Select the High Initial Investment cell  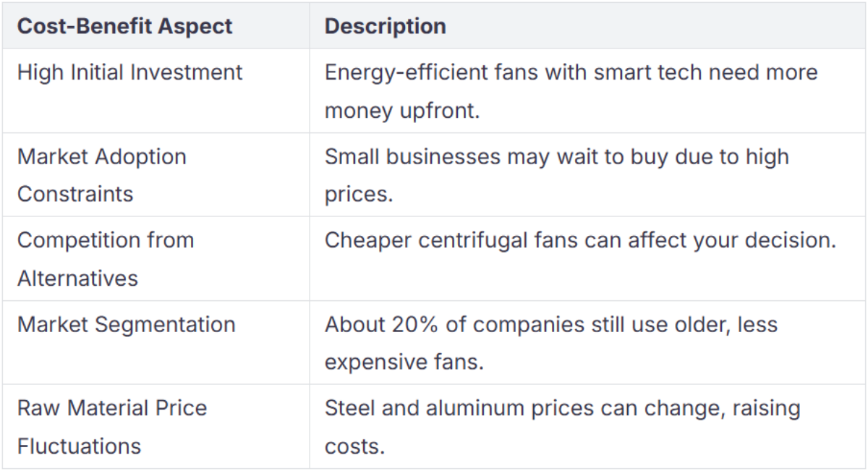coord(130,72)
